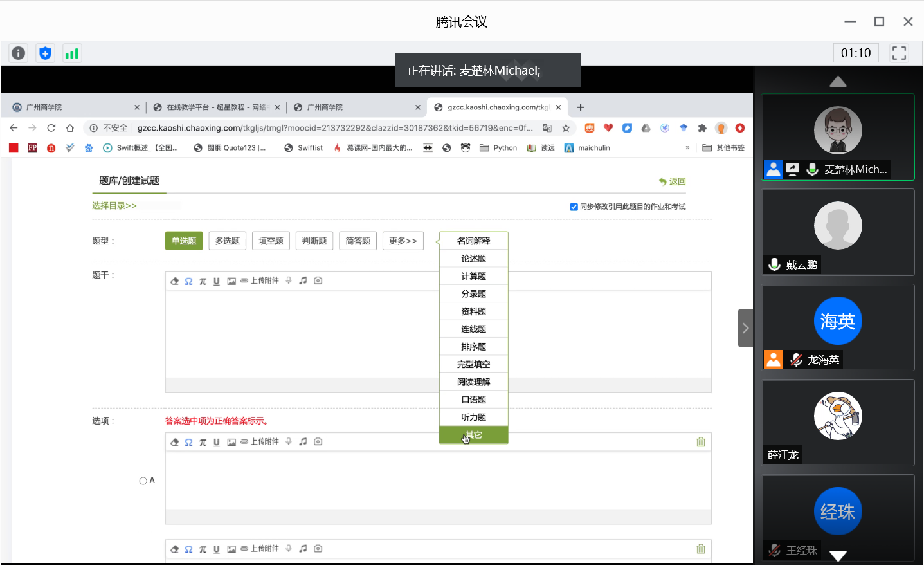
Task: Open the 选择目录>> directory selector
Action: pyautogui.click(x=114, y=206)
